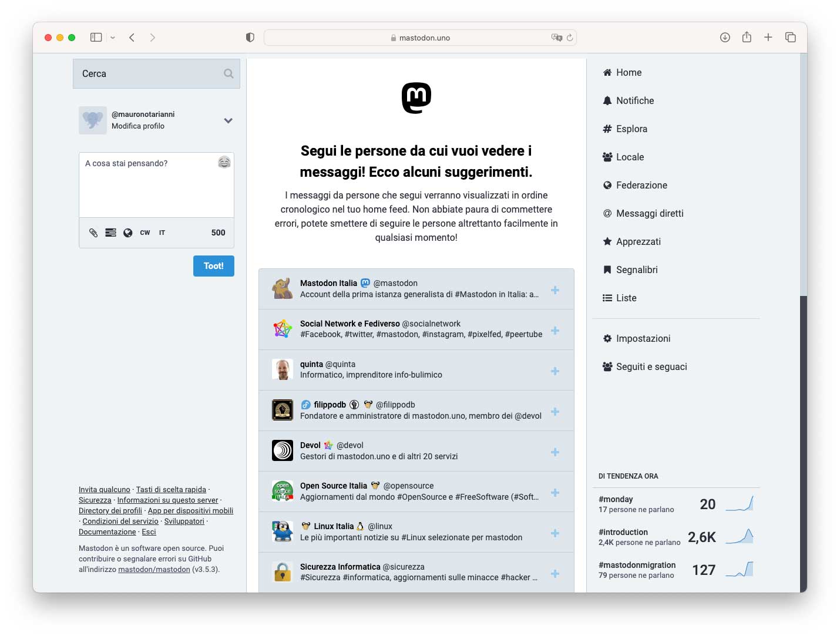840x636 pixels.
Task: Click the search magnifier icon
Action: (x=229, y=73)
